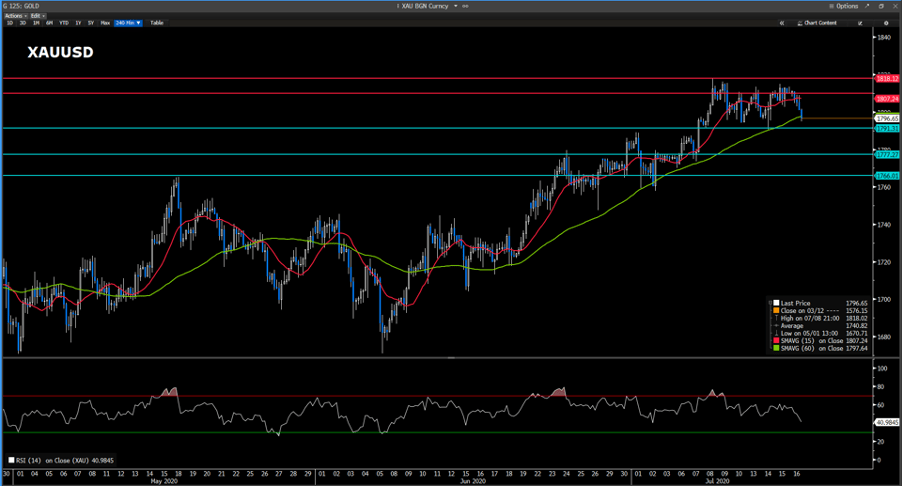The image size is (902, 486).
Task: Click the SMAVG (60) on Close legend entry
Action: (824, 348)
